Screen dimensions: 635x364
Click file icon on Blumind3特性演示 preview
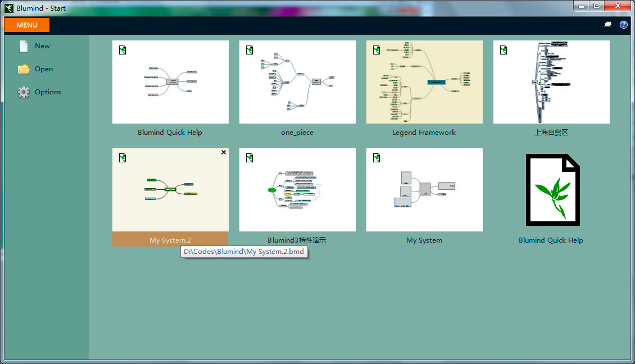(x=250, y=158)
